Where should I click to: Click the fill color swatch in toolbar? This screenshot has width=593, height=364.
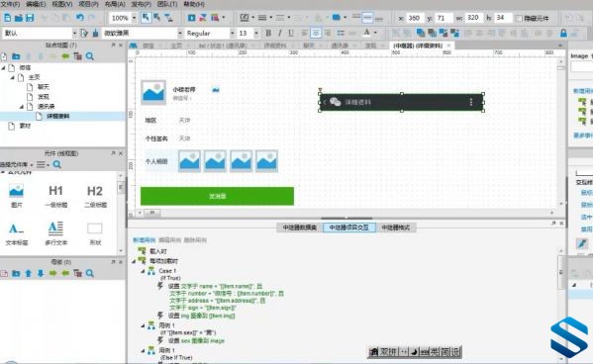click(x=336, y=18)
